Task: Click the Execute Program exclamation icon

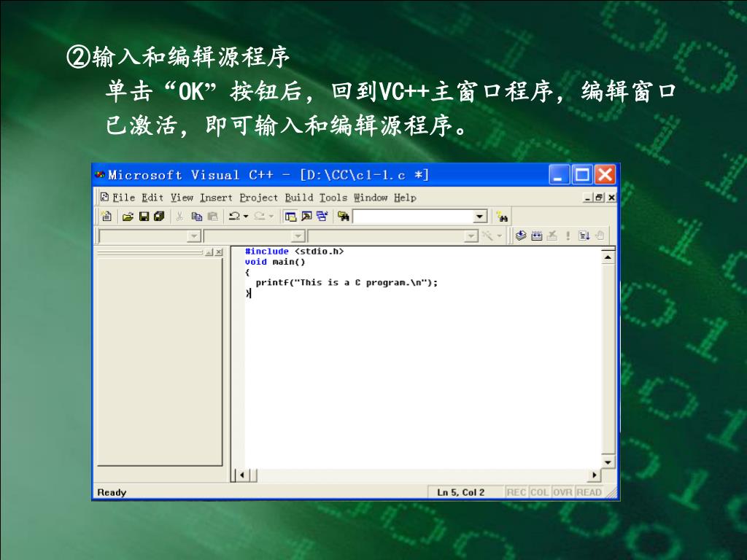Action: point(568,236)
